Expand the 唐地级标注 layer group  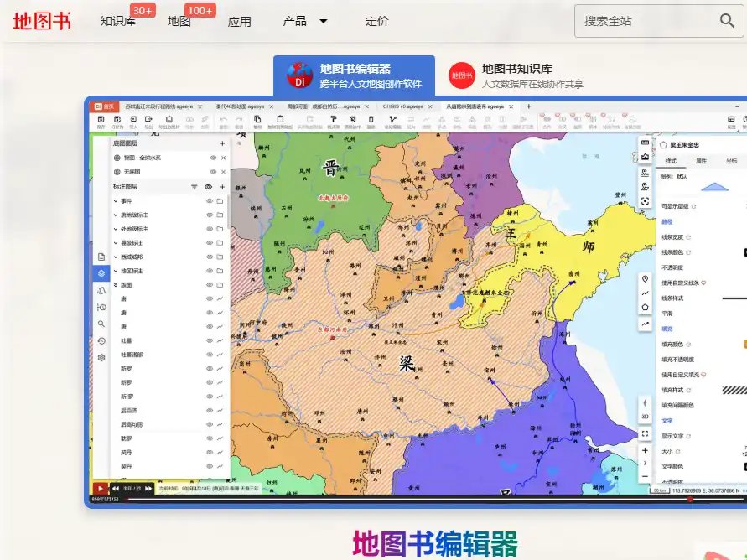(116, 215)
